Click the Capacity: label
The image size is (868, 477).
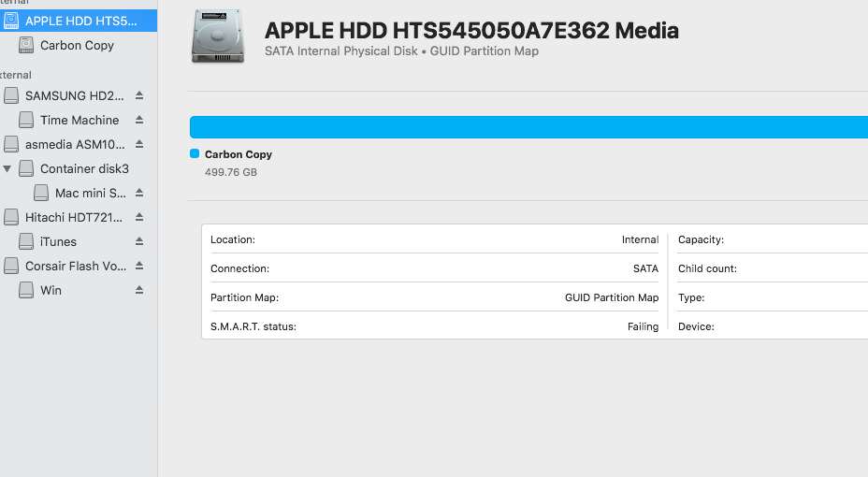(701, 239)
